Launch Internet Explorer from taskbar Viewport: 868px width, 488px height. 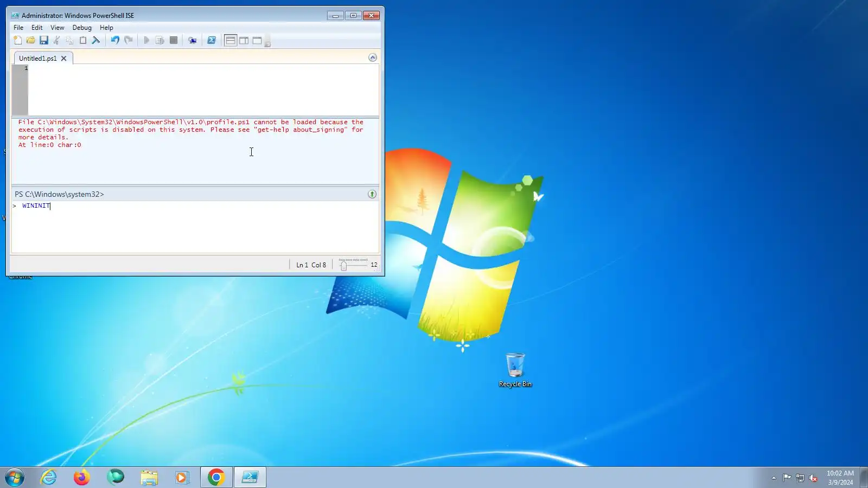click(49, 478)
